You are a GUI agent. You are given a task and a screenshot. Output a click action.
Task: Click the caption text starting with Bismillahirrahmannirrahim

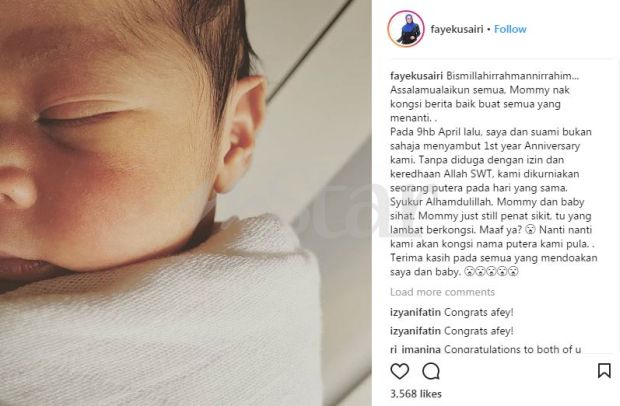pos(494,174)
